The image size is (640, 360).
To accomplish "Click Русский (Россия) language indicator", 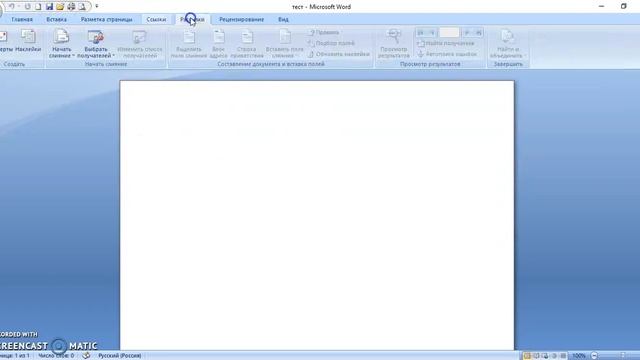I will click(x=120, y=356).
